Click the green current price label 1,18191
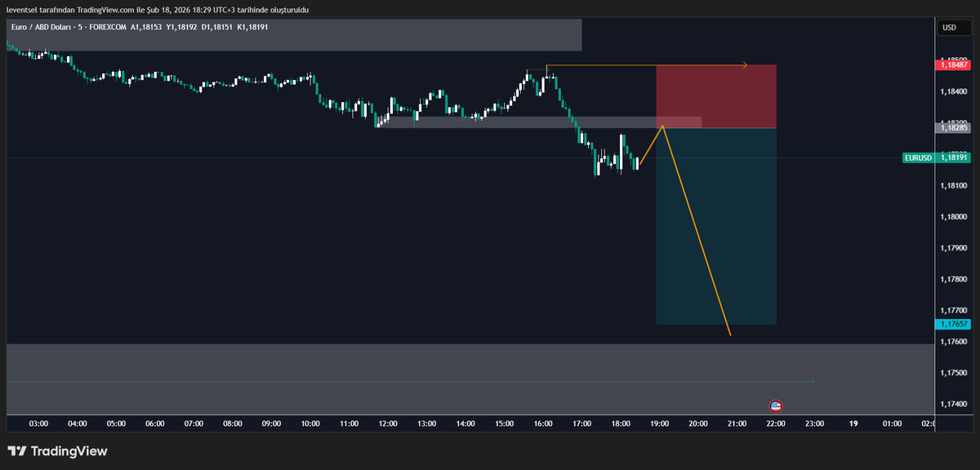 pos(954,158)
